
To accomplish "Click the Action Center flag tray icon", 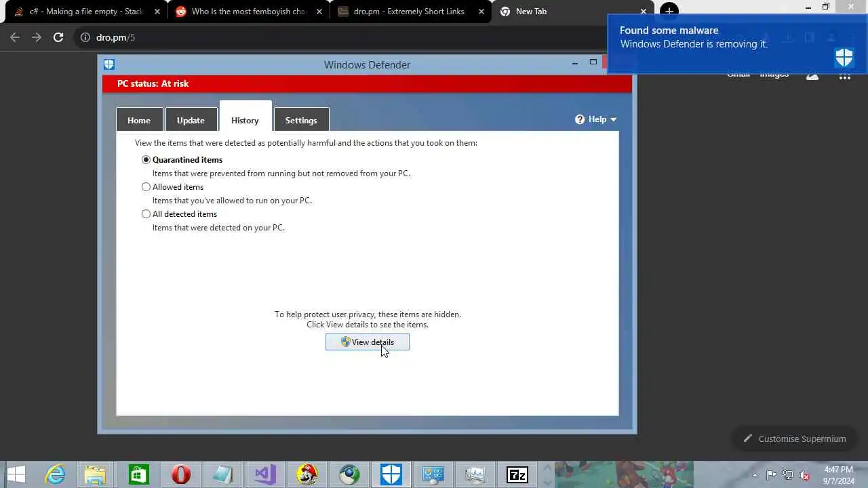I will (771, 475).
